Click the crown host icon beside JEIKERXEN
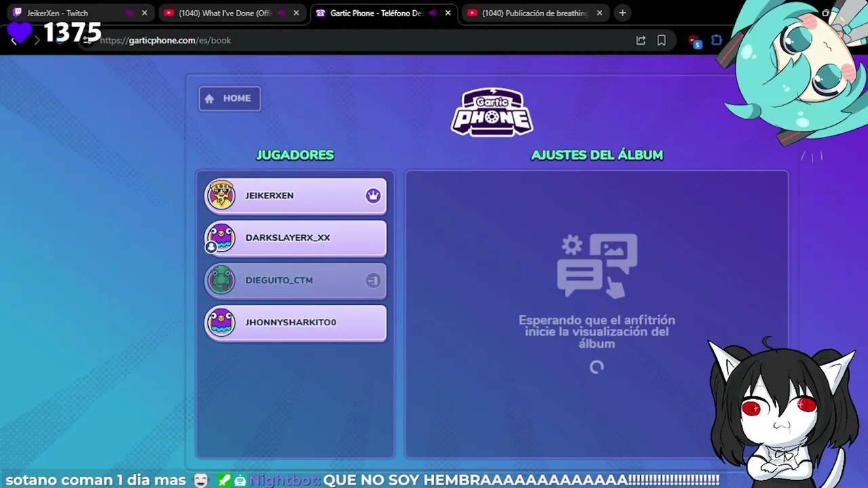868x488 pixels. (x=373, y=195)
